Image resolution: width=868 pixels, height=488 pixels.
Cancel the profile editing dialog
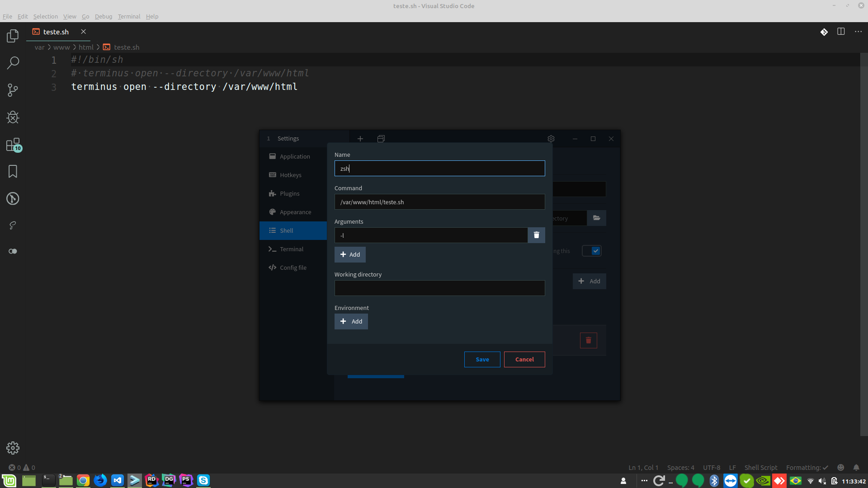point(524,359)
